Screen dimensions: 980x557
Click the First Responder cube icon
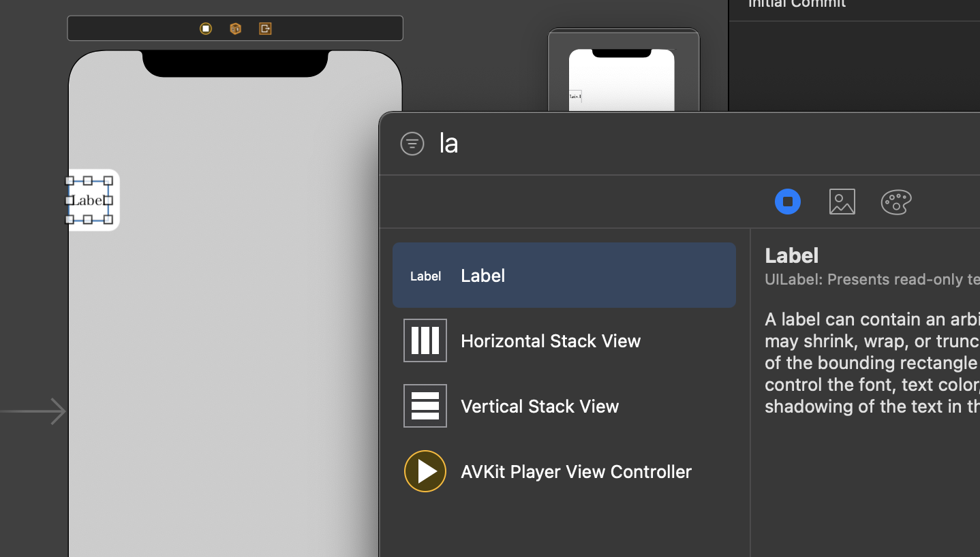tap(236, 29)
